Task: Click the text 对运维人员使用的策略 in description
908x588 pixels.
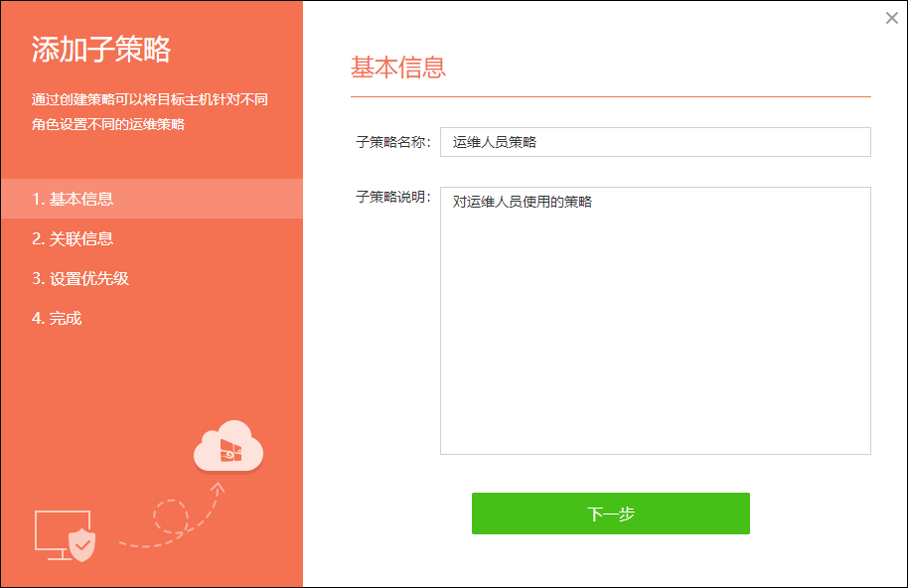Action: pos(523,202)
